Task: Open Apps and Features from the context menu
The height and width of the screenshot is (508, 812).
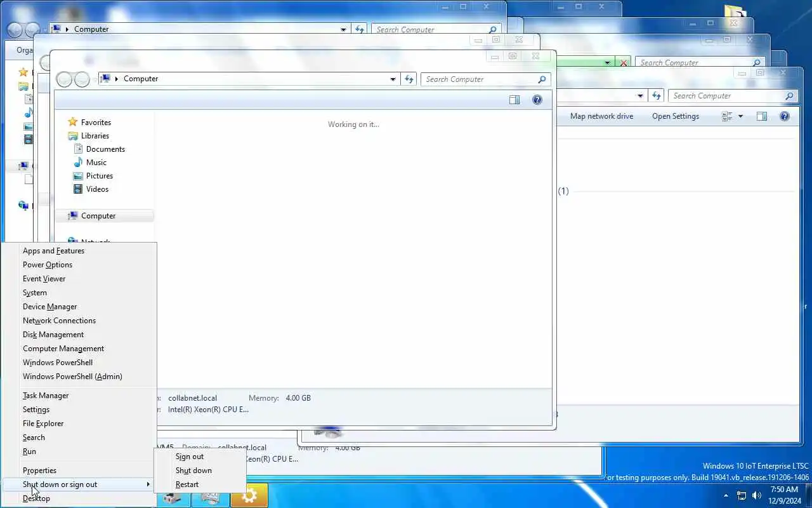Action: pos(79,251)
